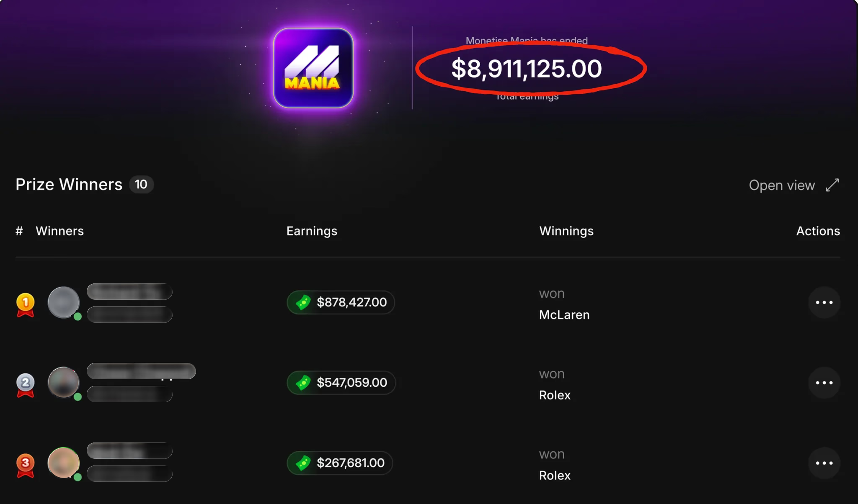Select the bronze third-place medal icon
This screenshot has height=504, width=858.
point(25,463)
